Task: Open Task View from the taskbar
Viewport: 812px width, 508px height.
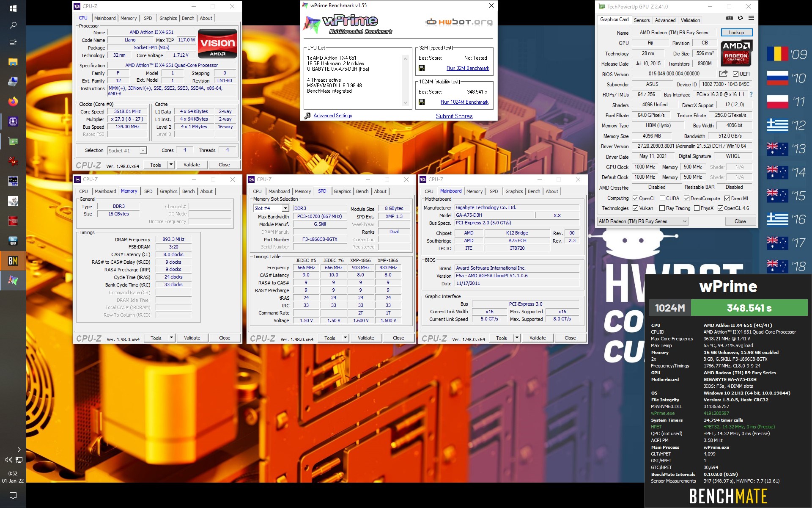Action: point(13,42)
